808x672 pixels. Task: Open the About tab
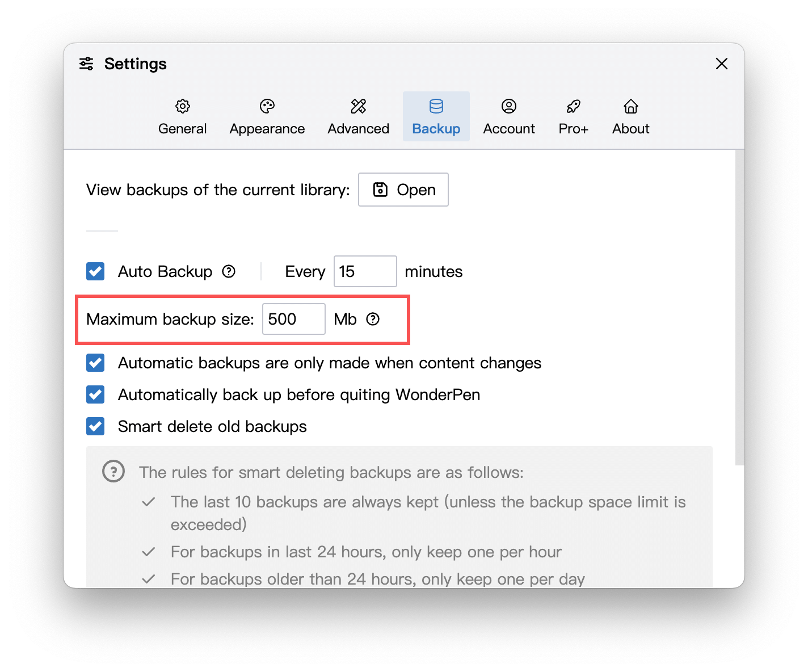click(x=631, y=116)
